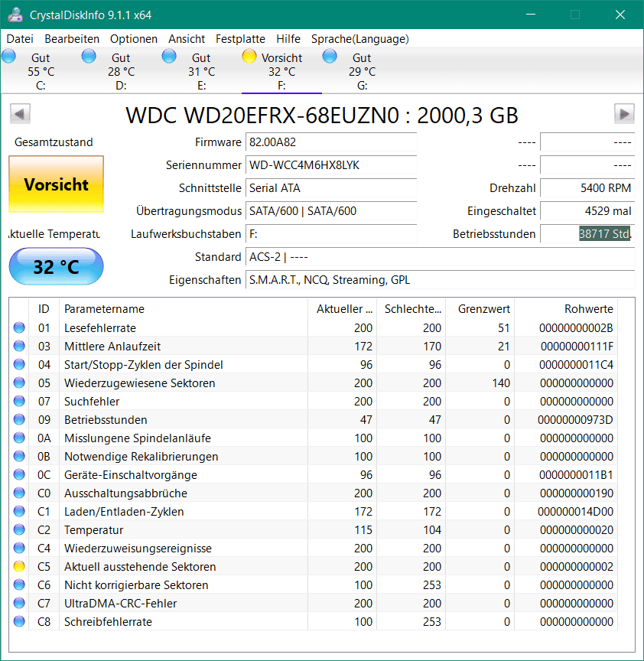Open the Sprache(Language) menu
The image size is (644, 661).
pos(360,39)
